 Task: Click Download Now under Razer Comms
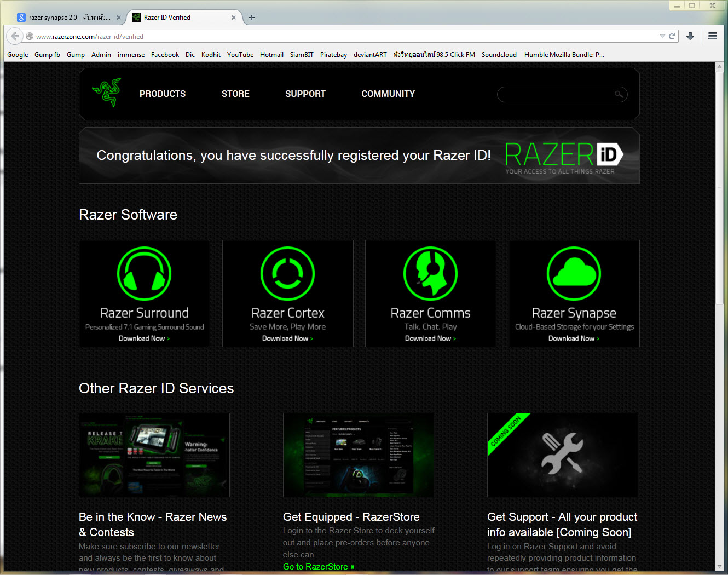click(x=431, y=338)
